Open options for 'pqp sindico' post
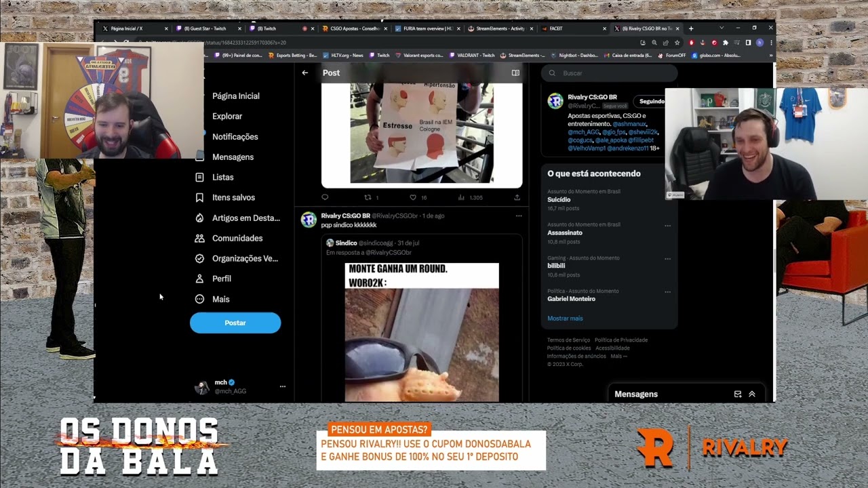Image resolution: width=868 pixels, height=488 pixels. [519, 216]
